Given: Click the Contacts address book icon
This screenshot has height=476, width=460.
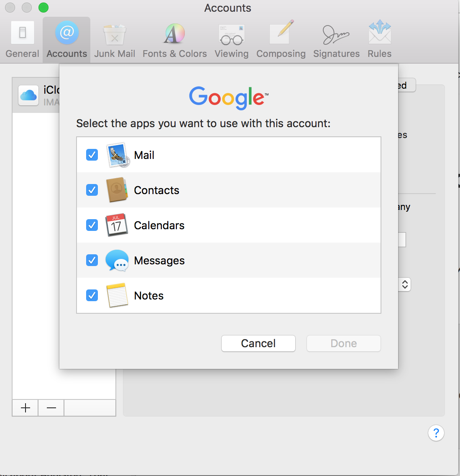Looking at the screenshot, I should [x=117, y=190].
